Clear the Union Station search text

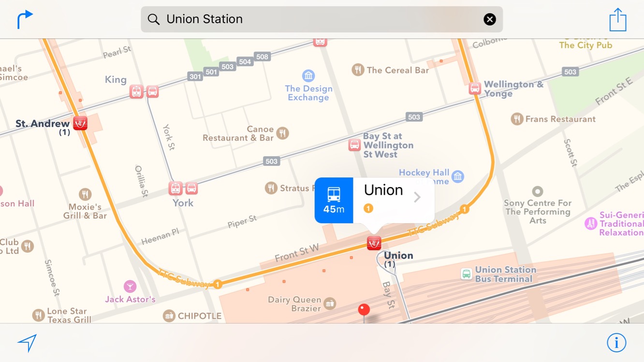(490, 19)
